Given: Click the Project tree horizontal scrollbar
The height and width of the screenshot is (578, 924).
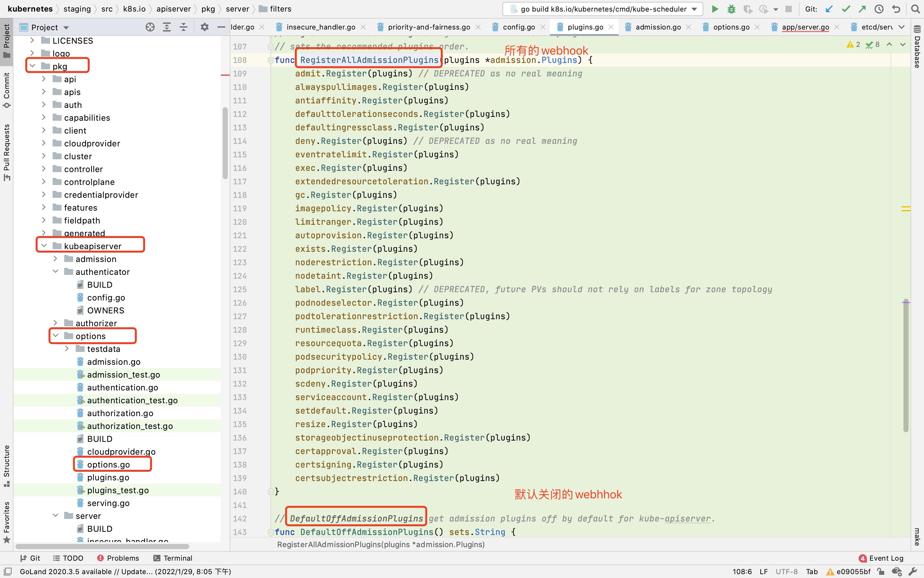Looking at the screenshot, I should click(102, 546).
